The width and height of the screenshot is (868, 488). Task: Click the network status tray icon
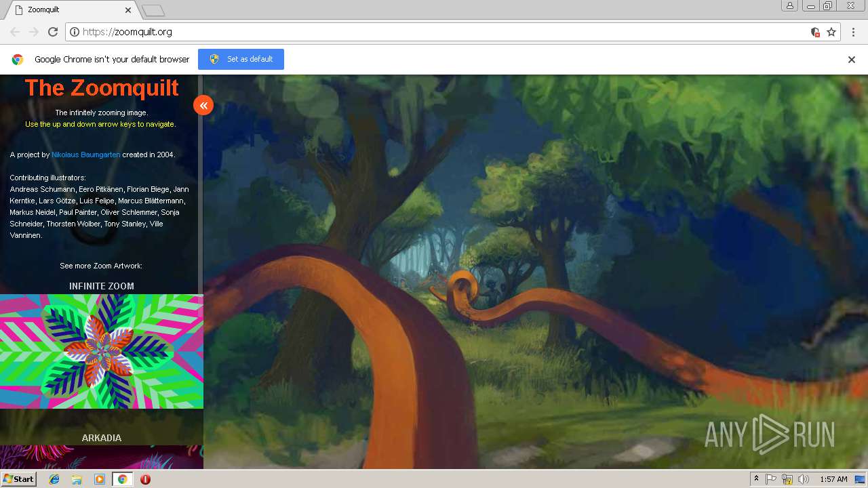click(x=787, y=479)
